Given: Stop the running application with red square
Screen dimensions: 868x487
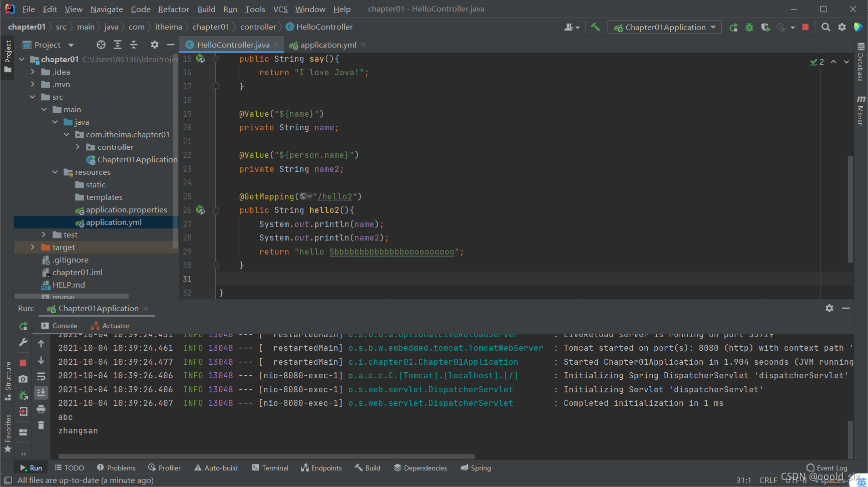Looking at the screenshot, I should (x=805, y=27).
